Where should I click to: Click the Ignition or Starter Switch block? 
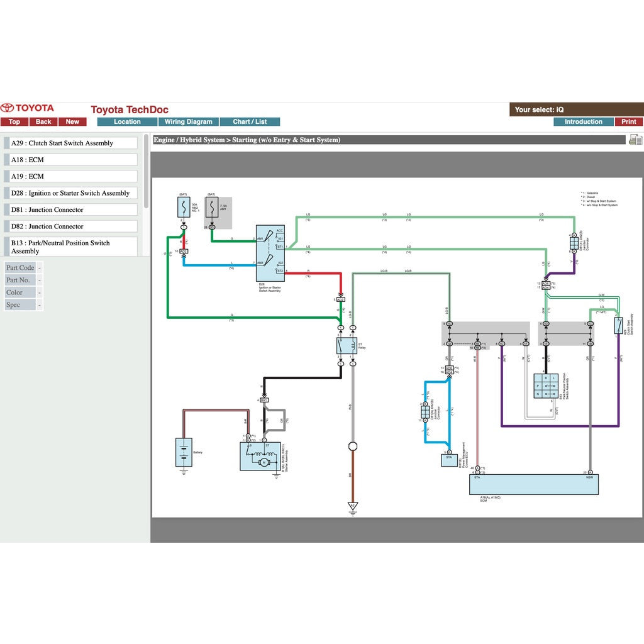pyautogui.click(x=270, y=253)
